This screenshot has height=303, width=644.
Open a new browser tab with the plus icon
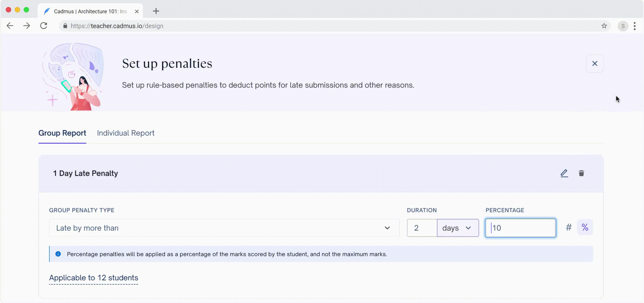click(156, 11)
